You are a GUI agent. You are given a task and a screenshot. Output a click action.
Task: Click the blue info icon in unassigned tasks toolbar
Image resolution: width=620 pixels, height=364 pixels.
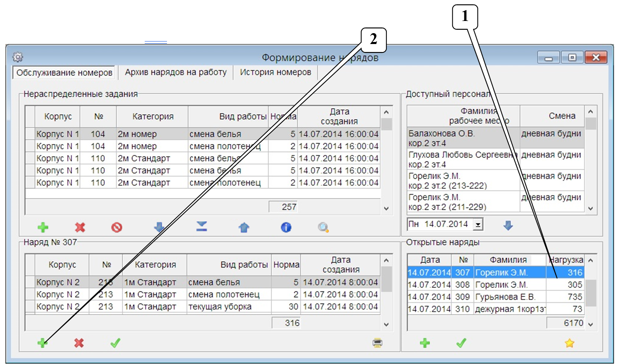pos(286,227)
